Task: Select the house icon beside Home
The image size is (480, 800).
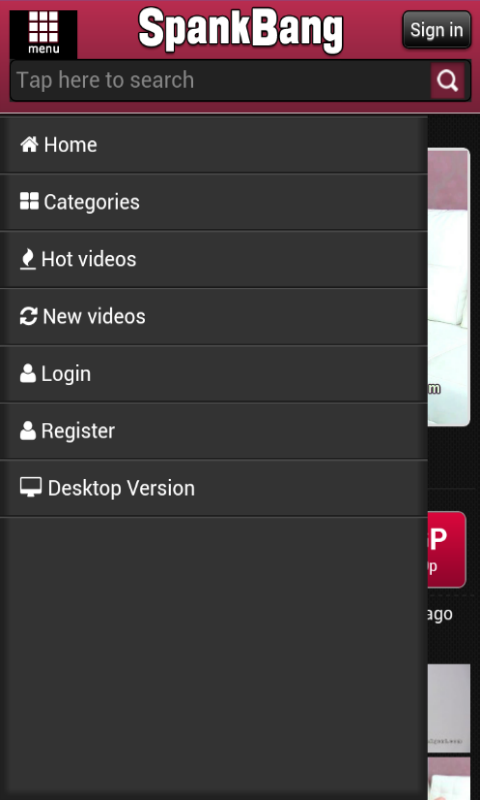Action: [x=29, y=145]
